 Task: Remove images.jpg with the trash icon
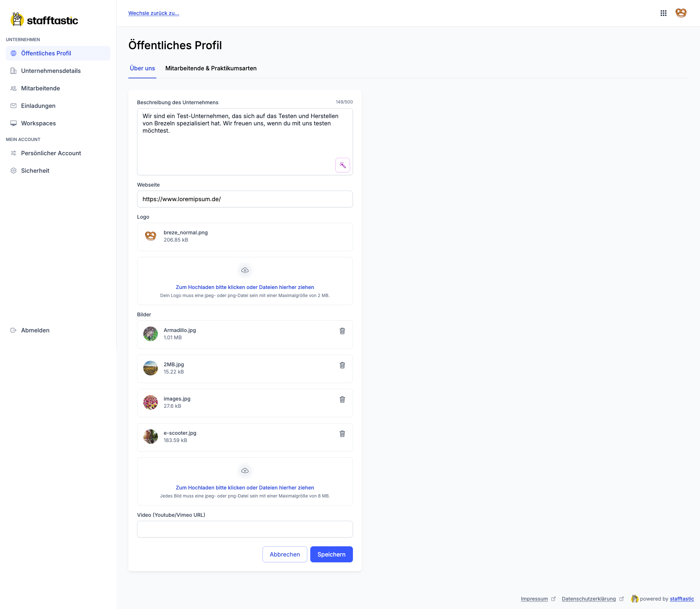342,399
